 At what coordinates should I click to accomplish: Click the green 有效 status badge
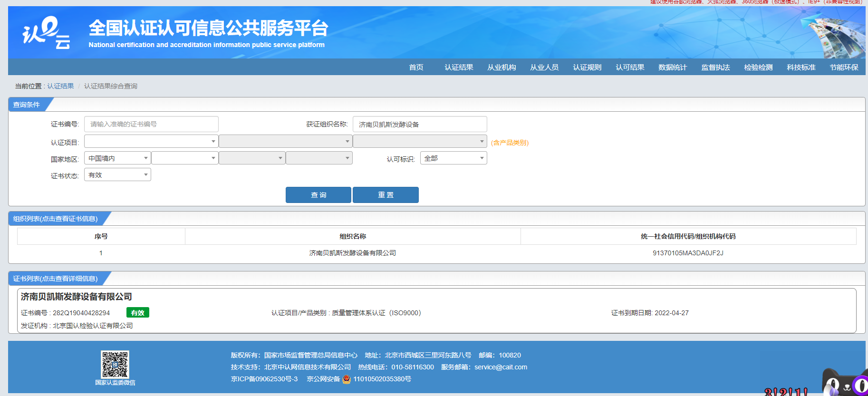tap(138, 313)
